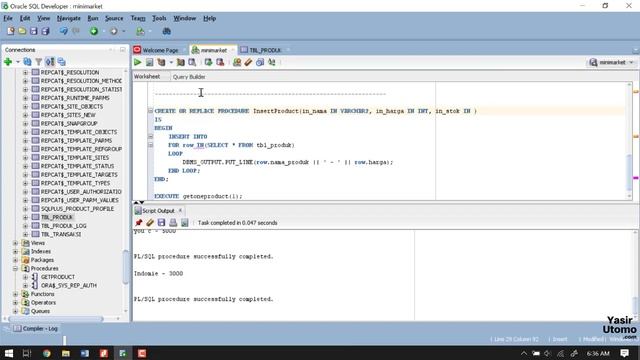640x360 pixels.
Task: Select SQLPLUS_PRODUCT_PROFILE table in tree
Action: click(77, 209)
